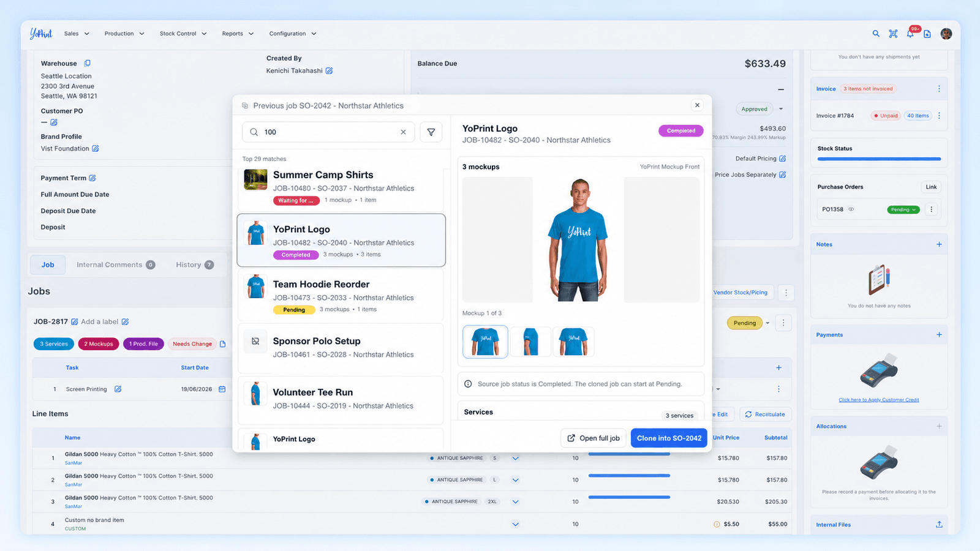Select Summer Camp Shirts job result
The width and height of the screenshot is (980, 551).
pyautogui.click(x=341, y=188)
